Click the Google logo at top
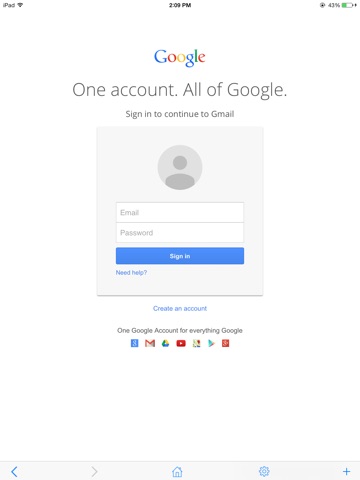 pos(180,58)
